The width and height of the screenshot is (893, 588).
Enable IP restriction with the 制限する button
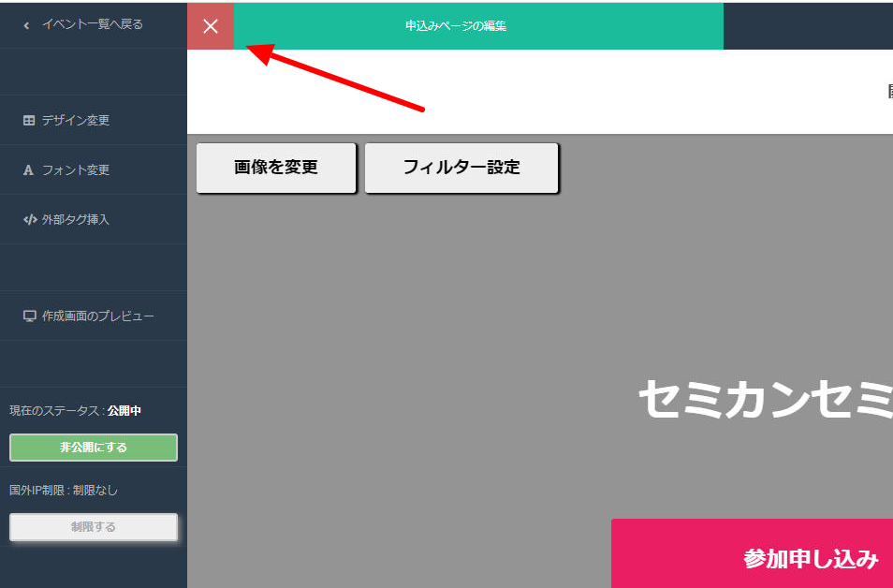(x=94, y=527)
